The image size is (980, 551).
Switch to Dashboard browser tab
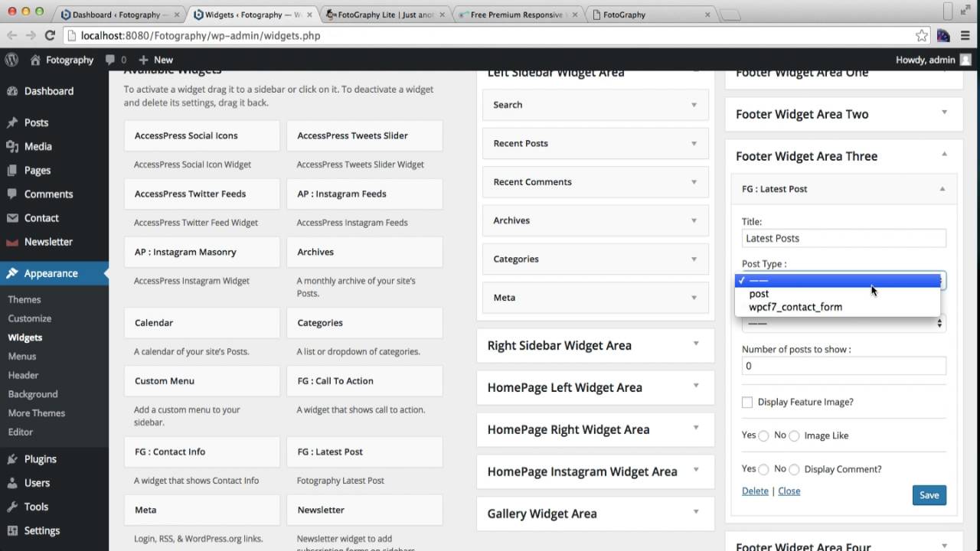pyautogui.click(x=121, y=15)
